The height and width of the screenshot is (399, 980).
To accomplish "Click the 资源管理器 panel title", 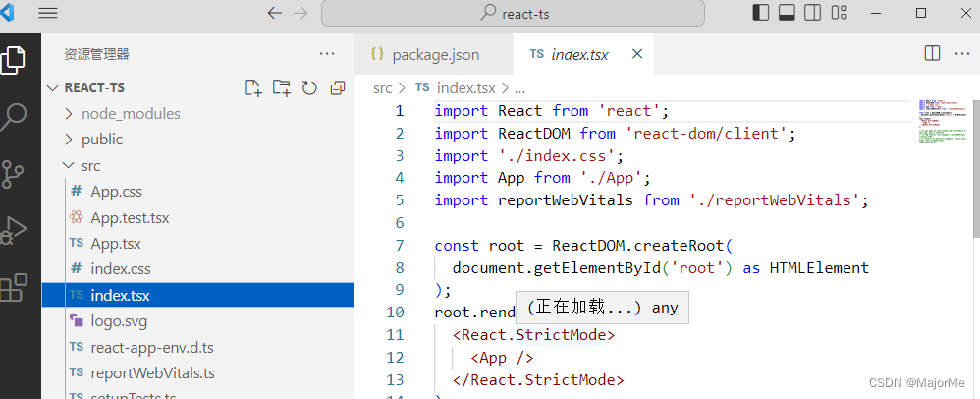I will pos(97,54).
